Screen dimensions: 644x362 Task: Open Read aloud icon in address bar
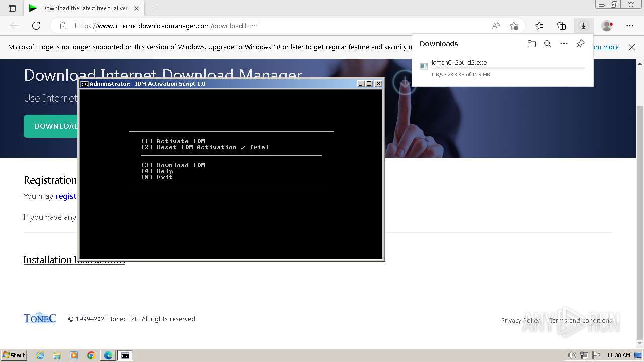pos(496,26)
